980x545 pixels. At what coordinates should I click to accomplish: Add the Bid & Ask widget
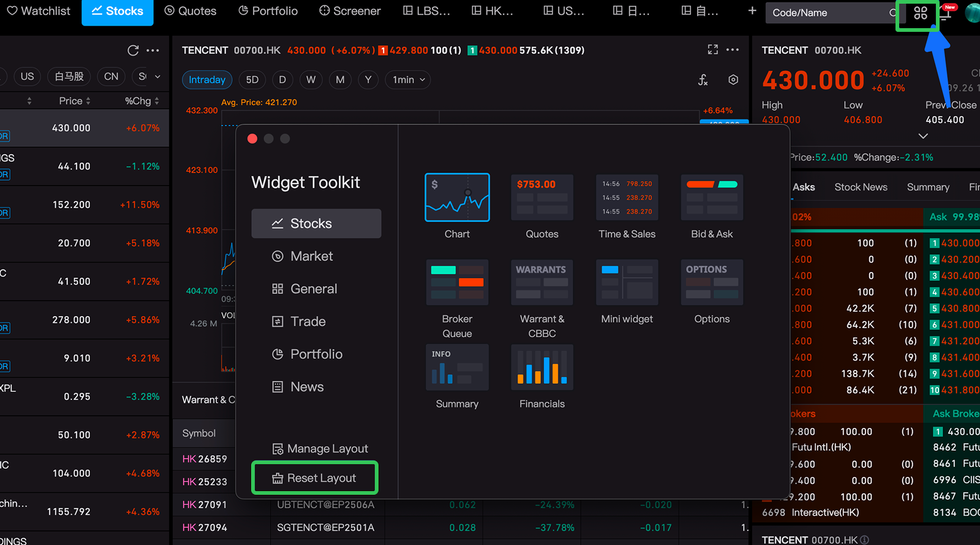712,197
